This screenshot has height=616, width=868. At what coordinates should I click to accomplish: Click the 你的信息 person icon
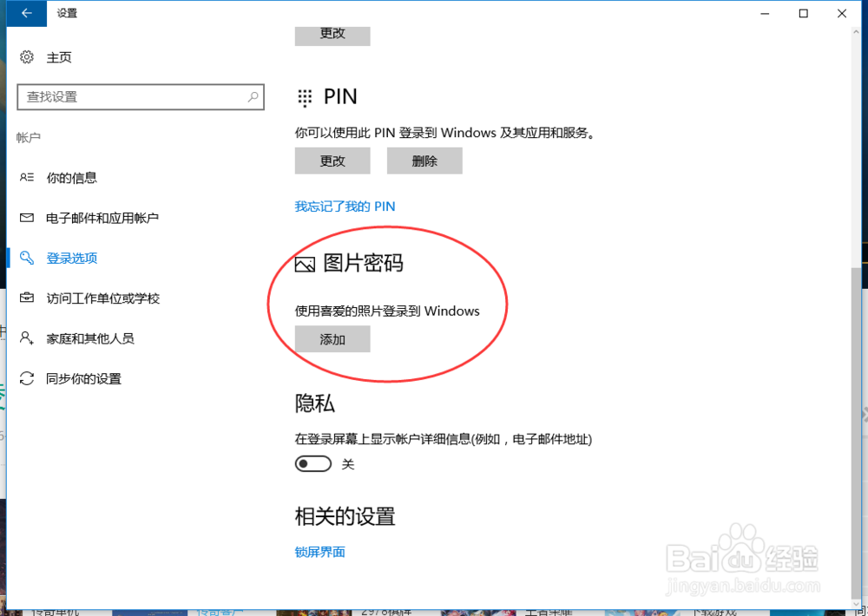click(27, 178)
